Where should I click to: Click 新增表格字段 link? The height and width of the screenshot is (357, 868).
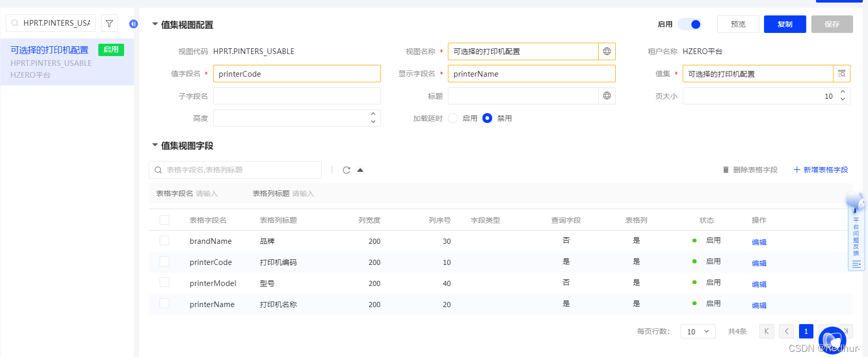821,170
